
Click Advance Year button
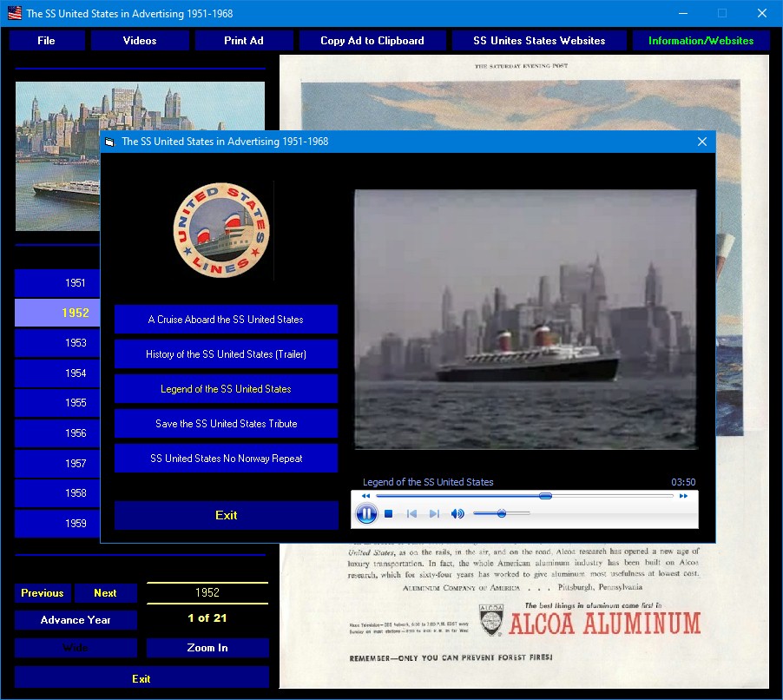pyautogui.click(x=76, y=620)
